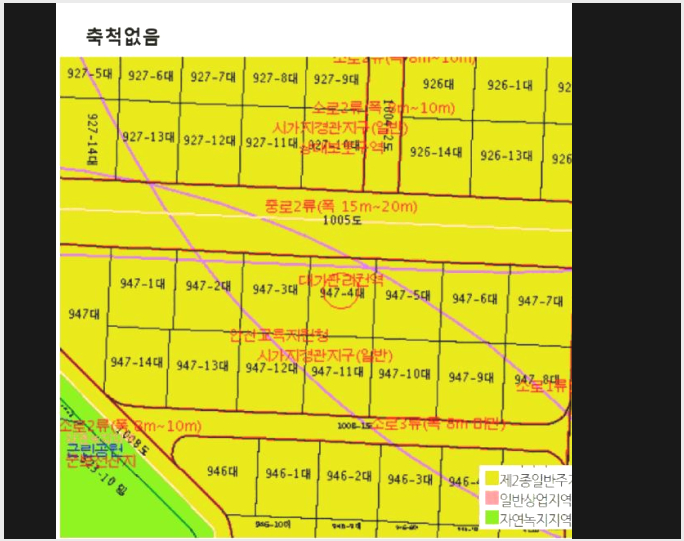Select the 946-3대 parcel label
Image resolution: width=684 pixels, height=541 pixels.
(x=410, y=479)
